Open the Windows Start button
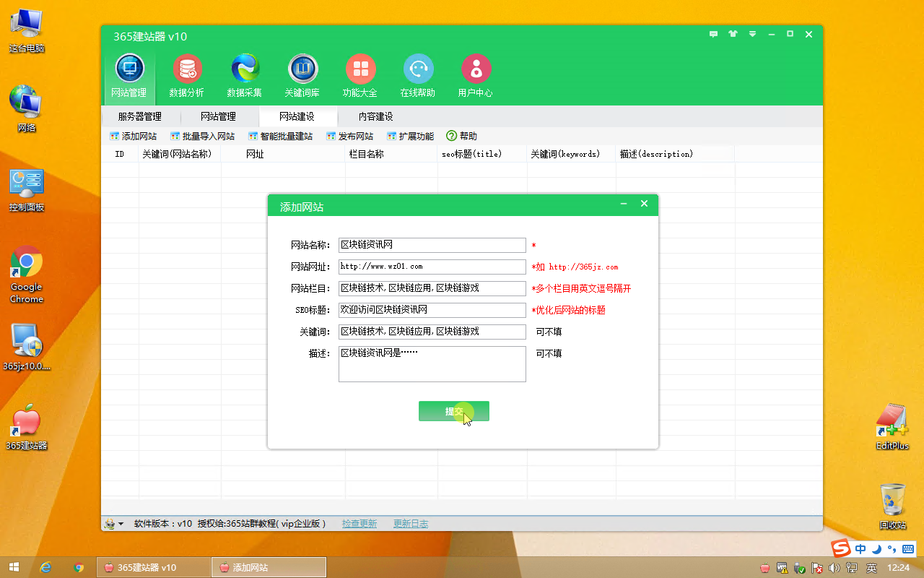924x578 pixels. [x=14, y=567]
